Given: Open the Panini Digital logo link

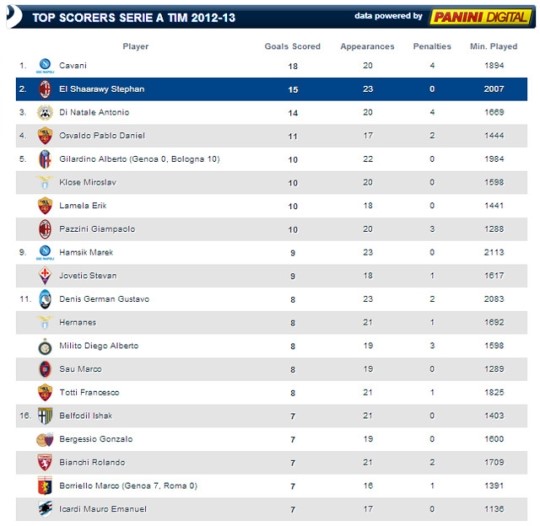Looking at the screenshot, I should (481, 17).
